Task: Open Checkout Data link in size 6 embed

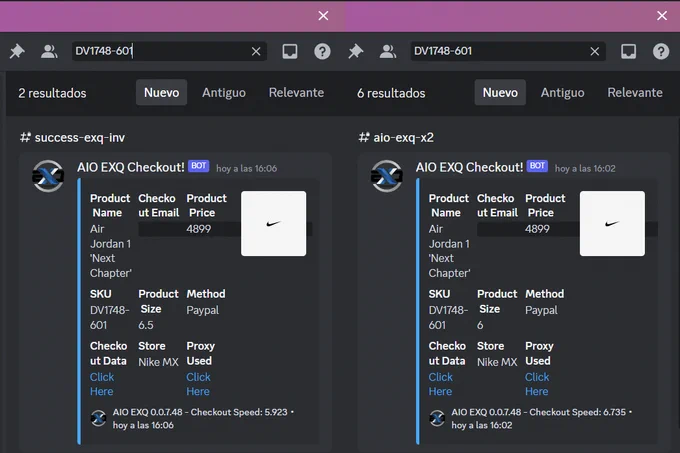Action: 441,384
